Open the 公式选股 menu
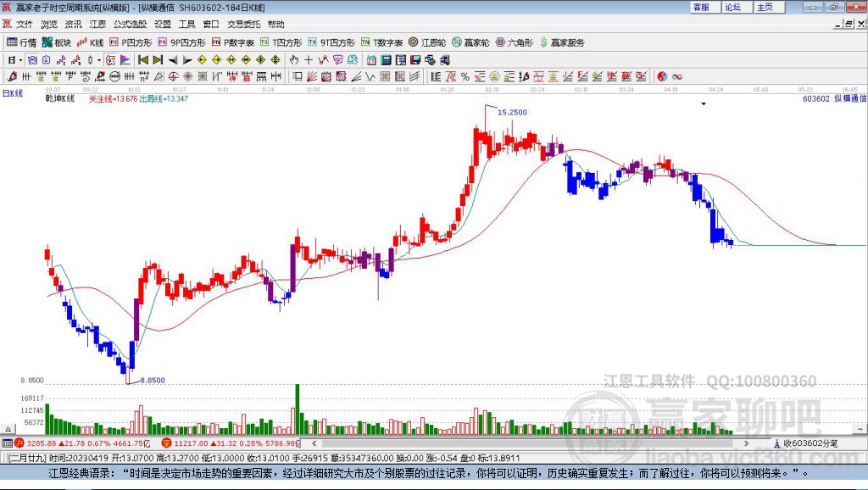 130,25
